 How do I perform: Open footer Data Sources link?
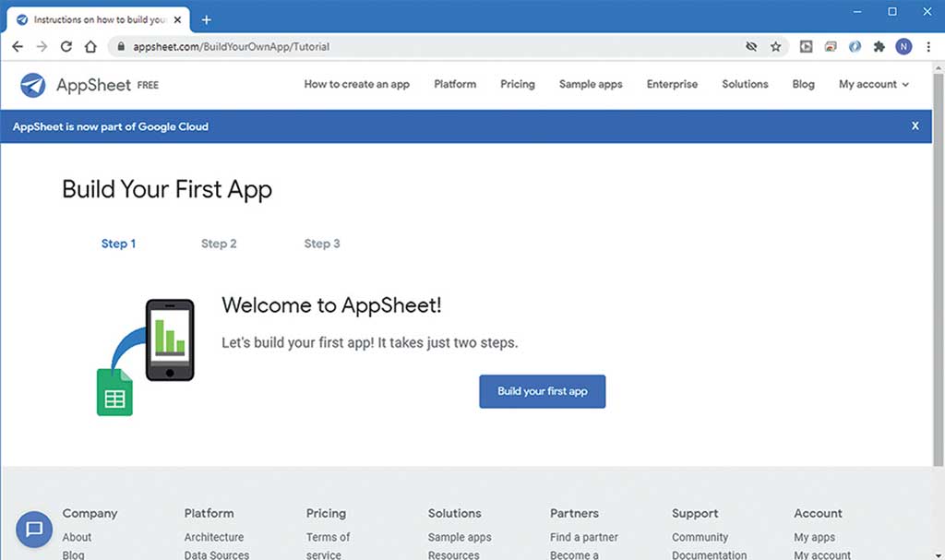click(216, 554)
